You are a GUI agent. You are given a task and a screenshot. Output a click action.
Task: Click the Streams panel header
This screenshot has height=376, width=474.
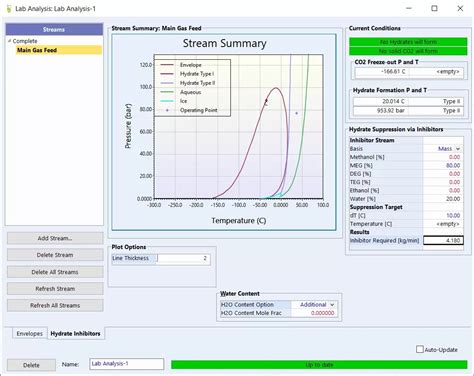[x=54, y=30]
